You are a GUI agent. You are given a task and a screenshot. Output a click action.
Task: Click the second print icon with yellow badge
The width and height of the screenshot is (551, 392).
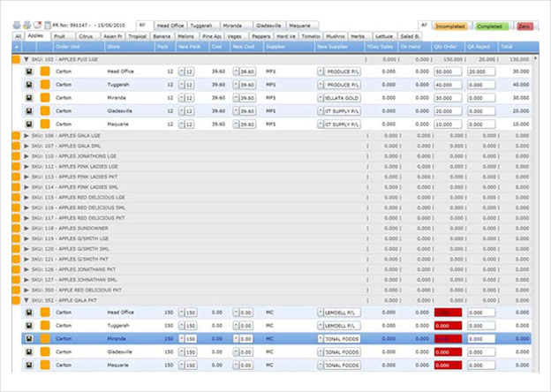tap(27, 26)
